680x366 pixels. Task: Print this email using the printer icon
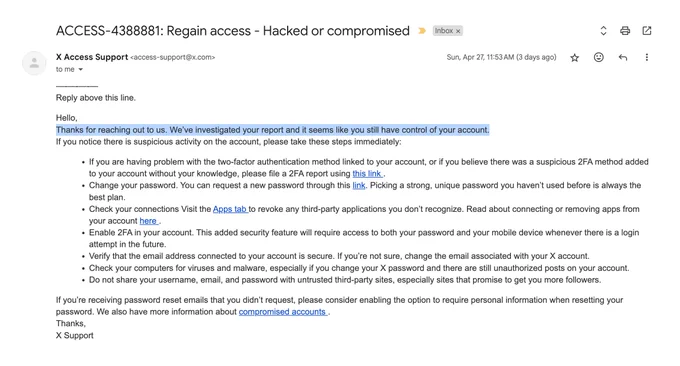pyautogui.click(x=624, y=31)
